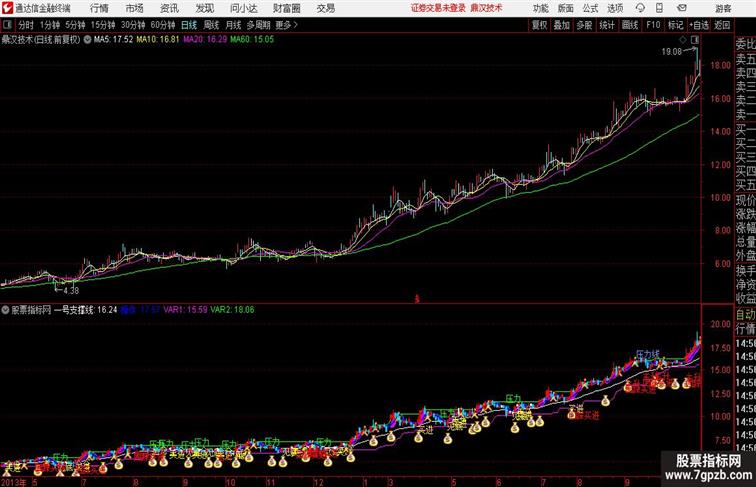Open the 问小达 menu
This screenshot has height=487, width=756.
243,8
